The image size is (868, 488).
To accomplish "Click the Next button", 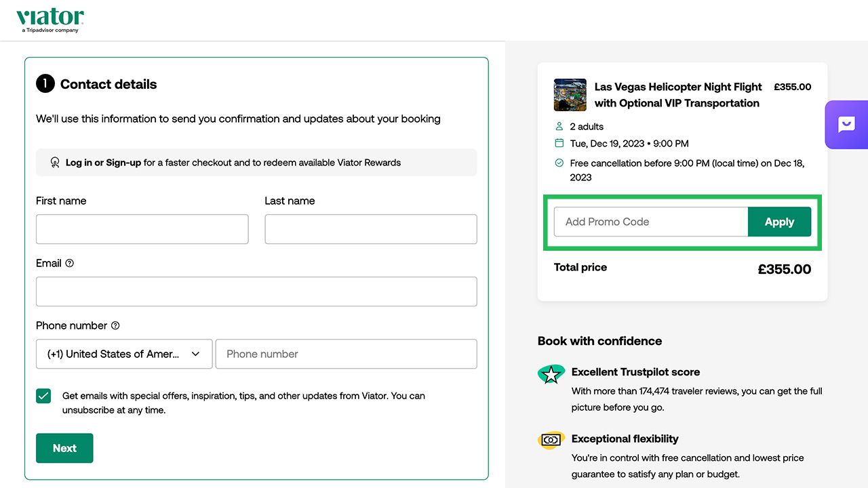I will [64, 448].
